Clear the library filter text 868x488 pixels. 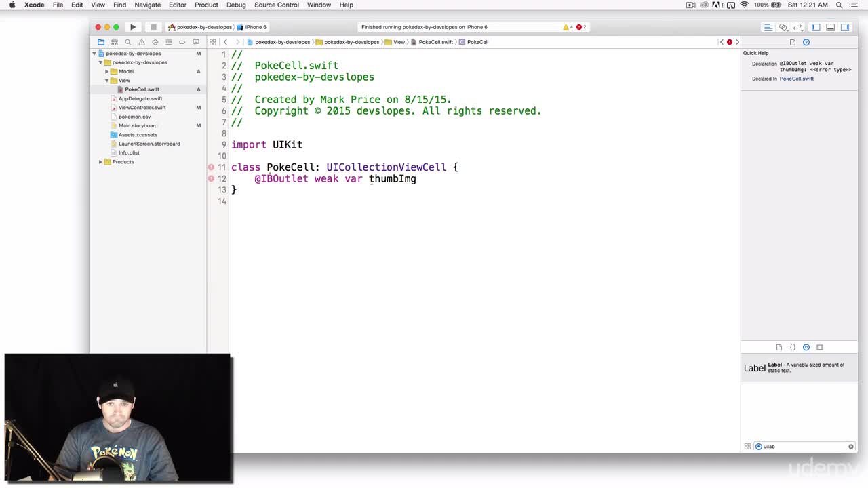tap(851, 447)
